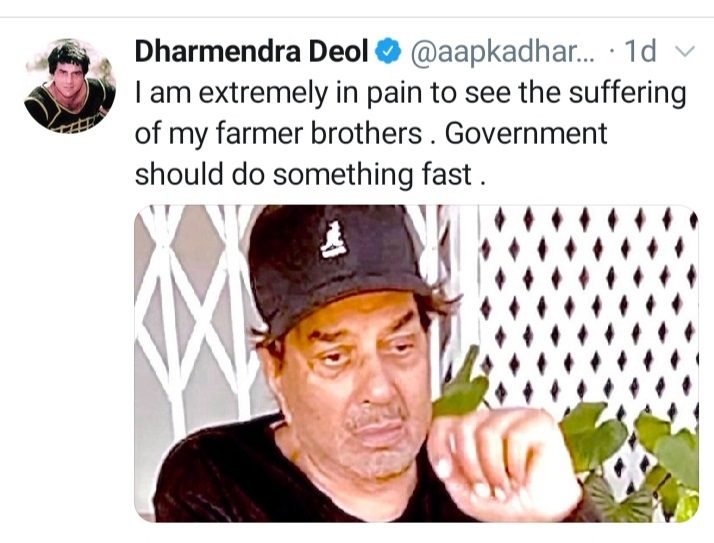
Task: Open Dharmendra Deol's round profile avatar
Action: tap(70, 86)
